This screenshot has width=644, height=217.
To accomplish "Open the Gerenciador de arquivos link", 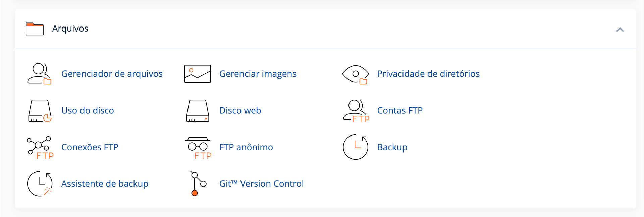I will pos(112,74).
